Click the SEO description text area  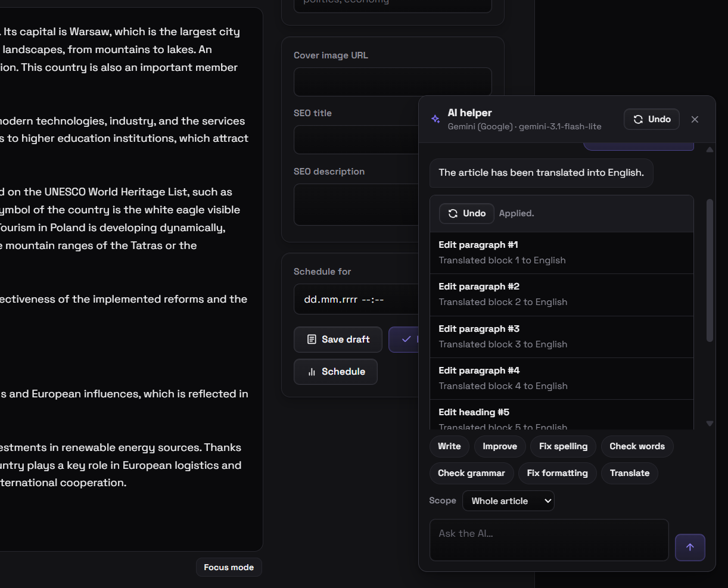pyautogui.click(x=356, y=204)
